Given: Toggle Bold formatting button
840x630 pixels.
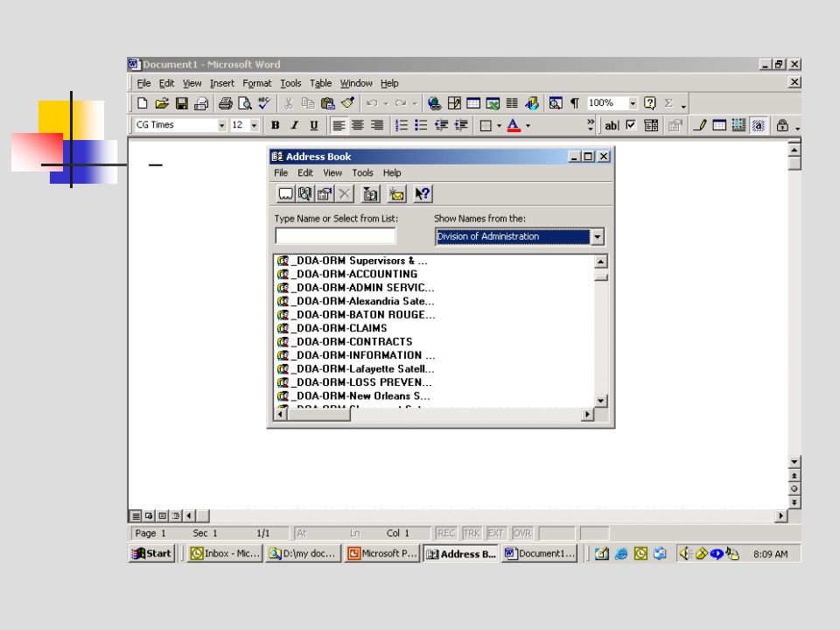Looking at the screenshot, I should 276,125.
